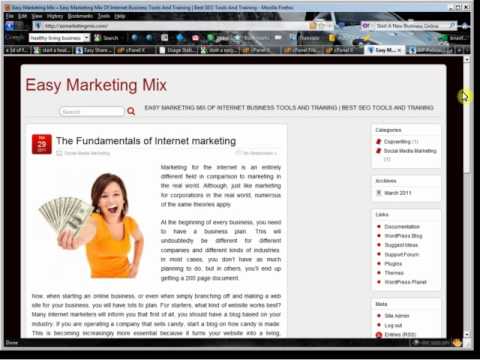Click the Documentation link
This screenshot has height=360, width=480.
(x=402, y=227)
